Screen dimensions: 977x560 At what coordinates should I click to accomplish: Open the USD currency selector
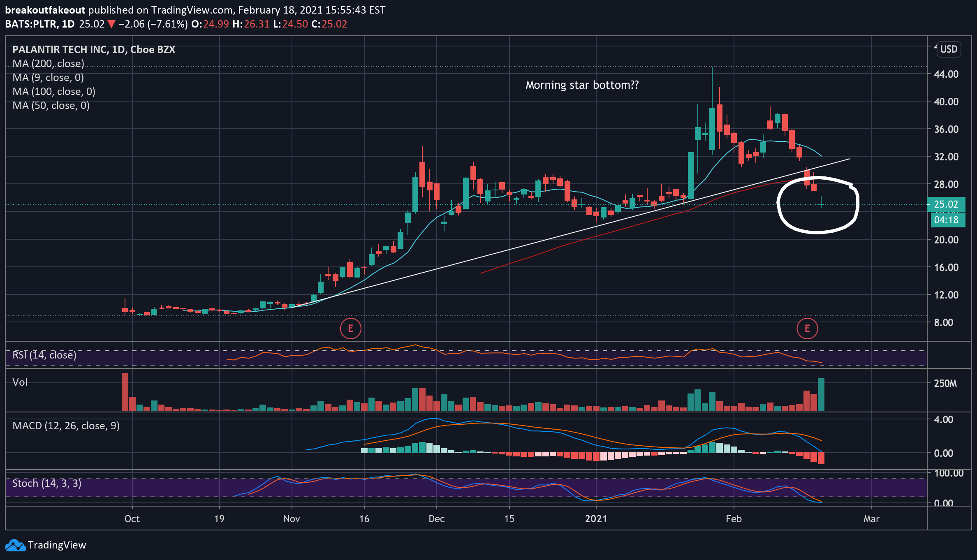[949, 49]
